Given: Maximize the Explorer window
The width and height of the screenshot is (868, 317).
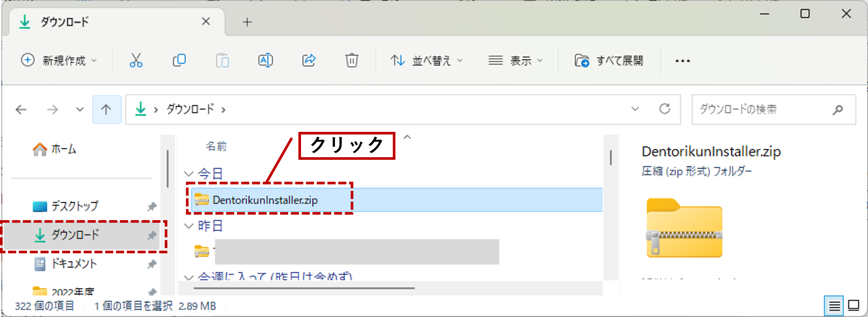Looking at the screenshot, I should coord(805,14).
